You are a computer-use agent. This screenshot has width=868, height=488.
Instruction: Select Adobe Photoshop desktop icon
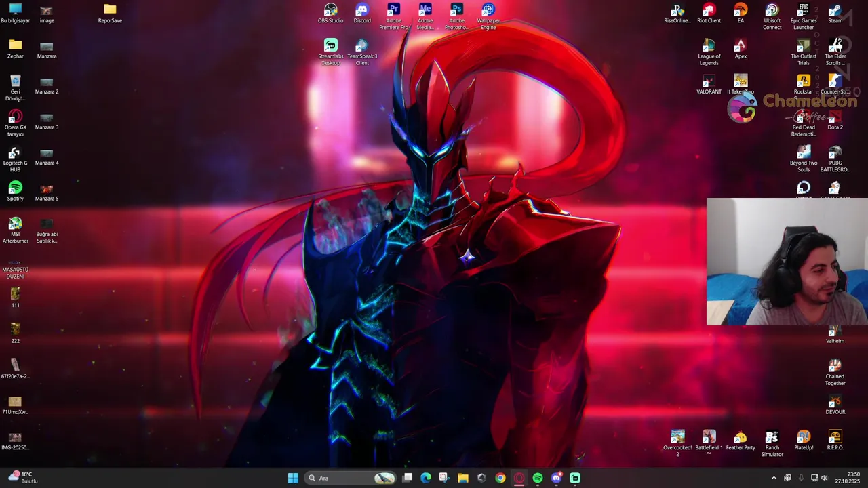456,16
